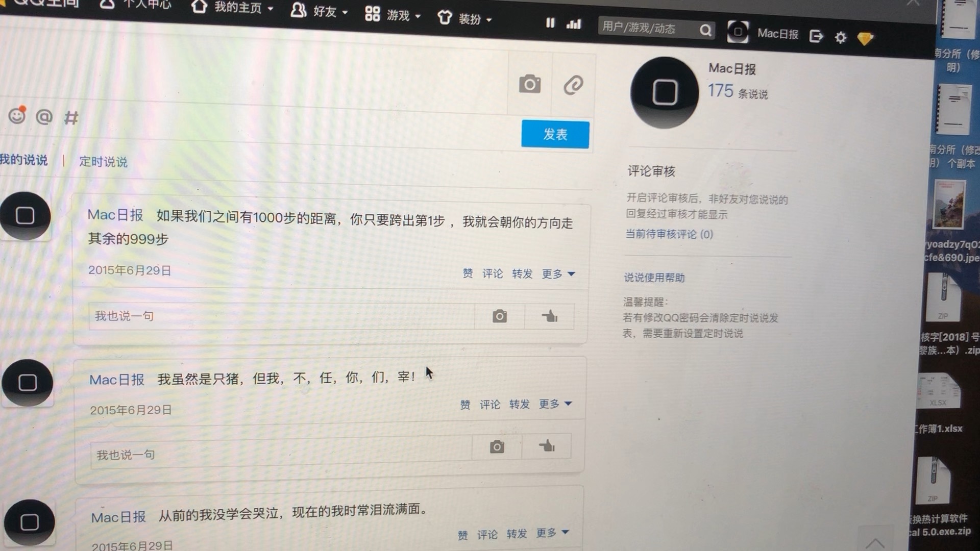Click avatar beside the 从前的我没学会哭泣 post

click(29, 522)
